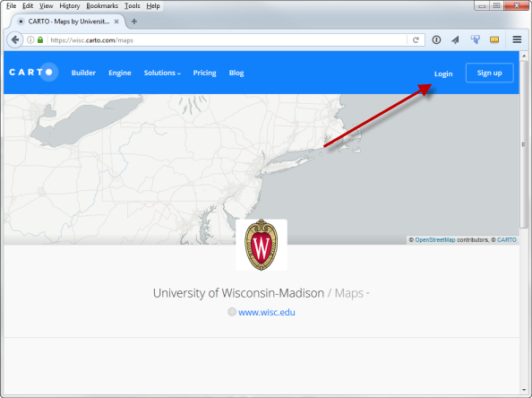Viewport: 532px width, 398px height.
Task: Click the paper plane toolbar icon
Action: coord(455,40)
